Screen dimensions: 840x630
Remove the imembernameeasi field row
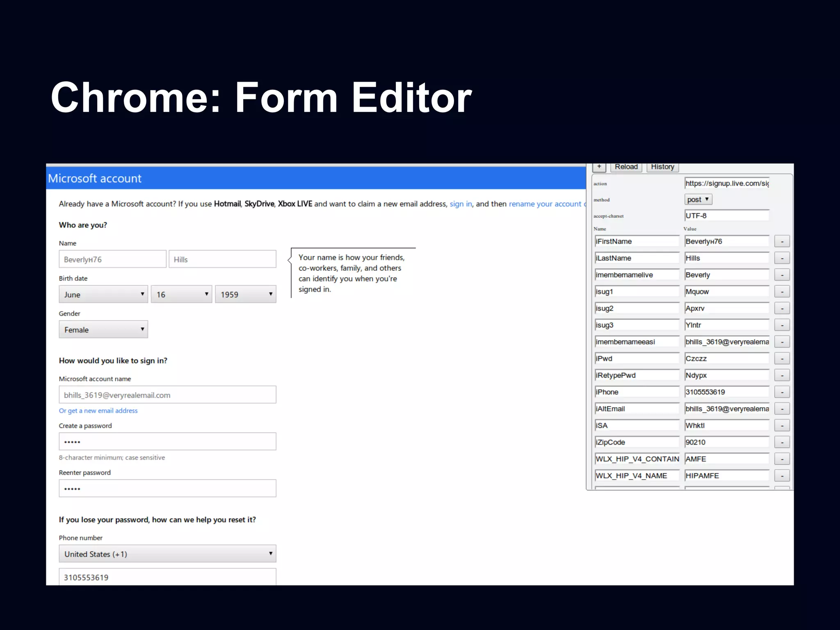click(x=782, y=342)
